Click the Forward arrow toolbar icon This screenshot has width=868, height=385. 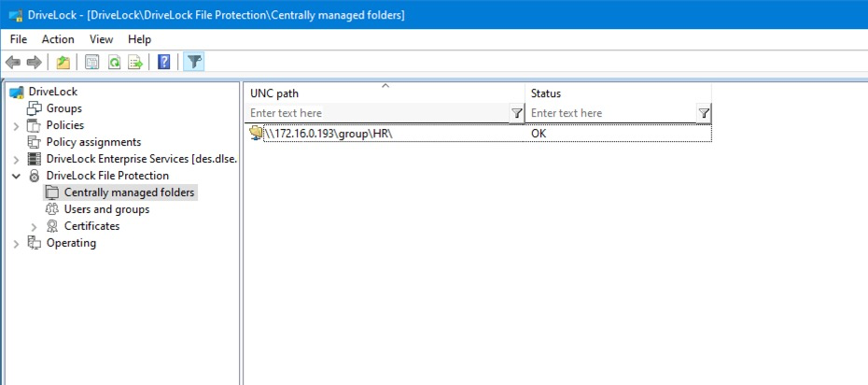point(34,63)
